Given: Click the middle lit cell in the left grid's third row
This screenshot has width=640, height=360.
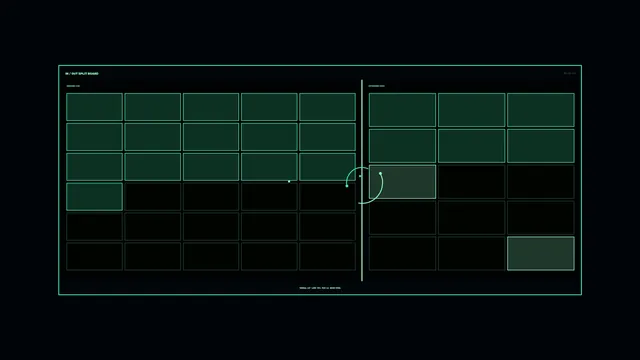Looking at the screenshot, I should coord(211,167).
